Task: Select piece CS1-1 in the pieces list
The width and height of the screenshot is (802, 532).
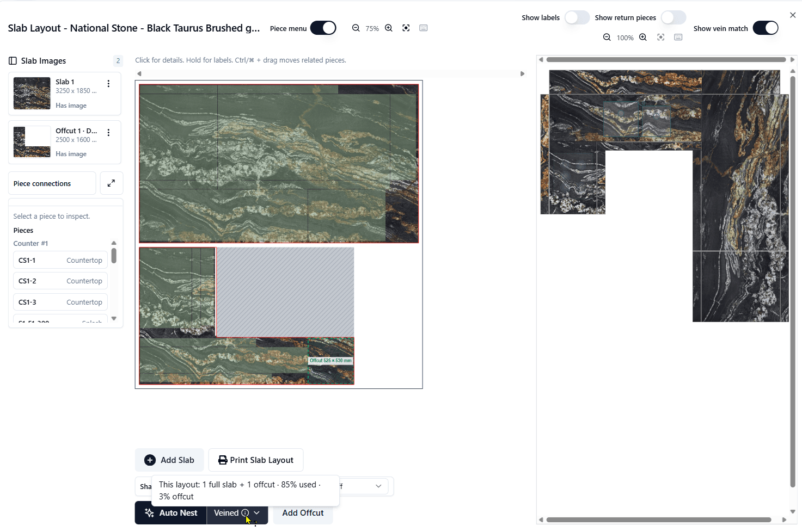Action: 60,261
